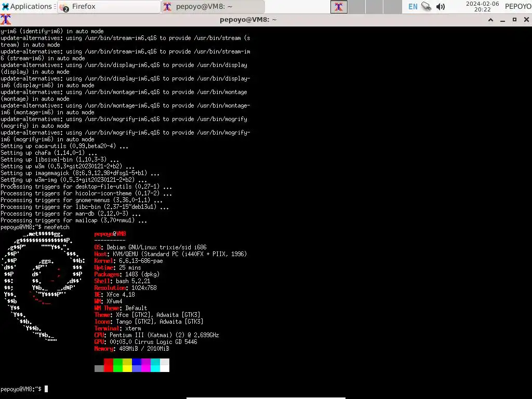The height and width of the screenshot is (399, 532).
Task: Click the first workspace switcher with xterm icon
Action: (x=339, y=7)
